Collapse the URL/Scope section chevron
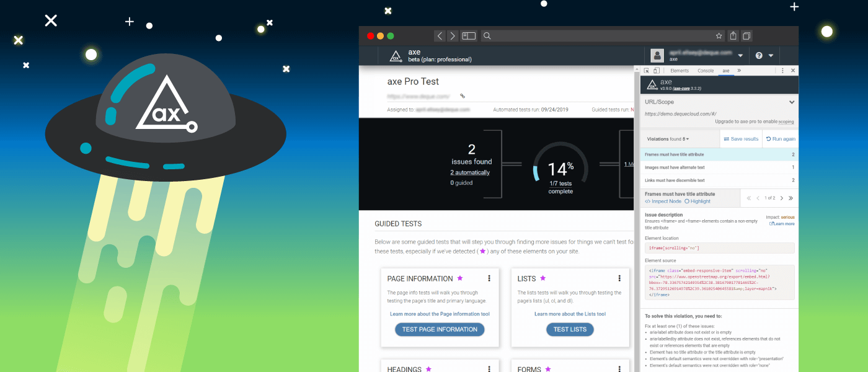This screenshot has height=372, width=868. coord(791,102)
